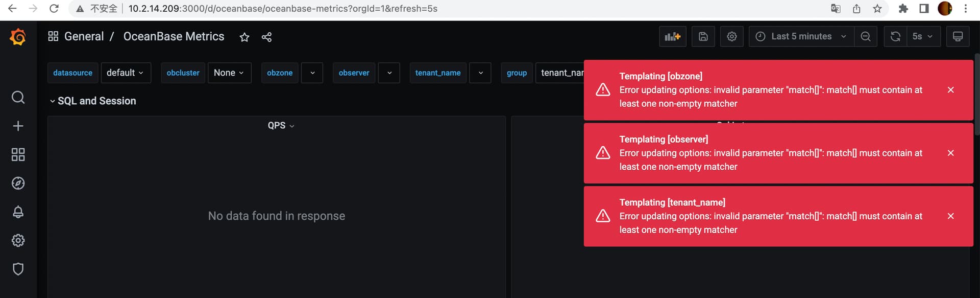Click the Add panel icon

pos(673,36)
